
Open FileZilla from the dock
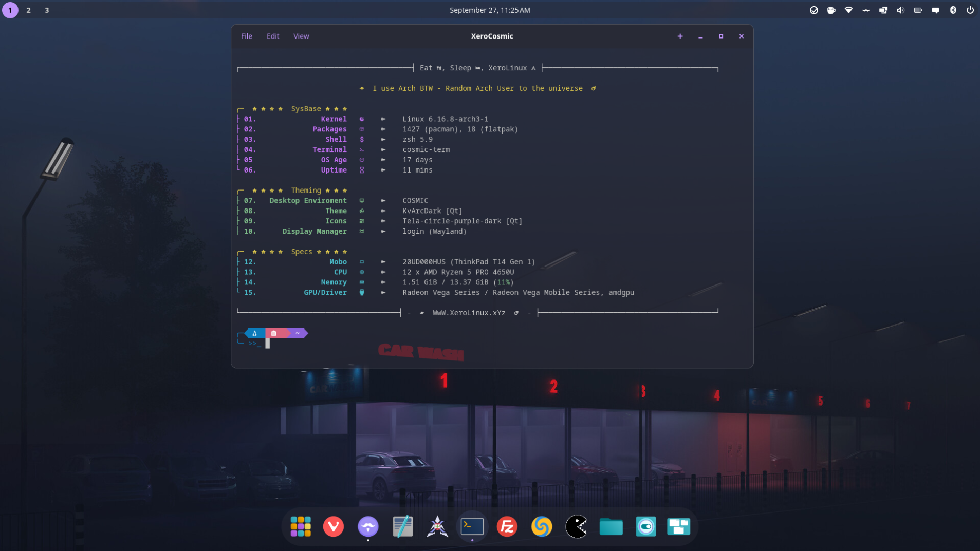tap(506, 526)
